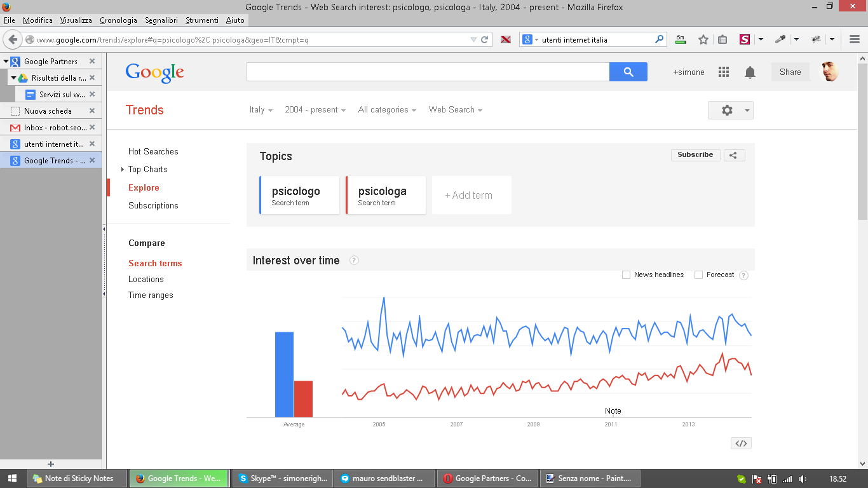Image resolution: width=868 pixels, height=488 pixels.
Task: Click the psicologo search term card
Action: click(299, 195)
